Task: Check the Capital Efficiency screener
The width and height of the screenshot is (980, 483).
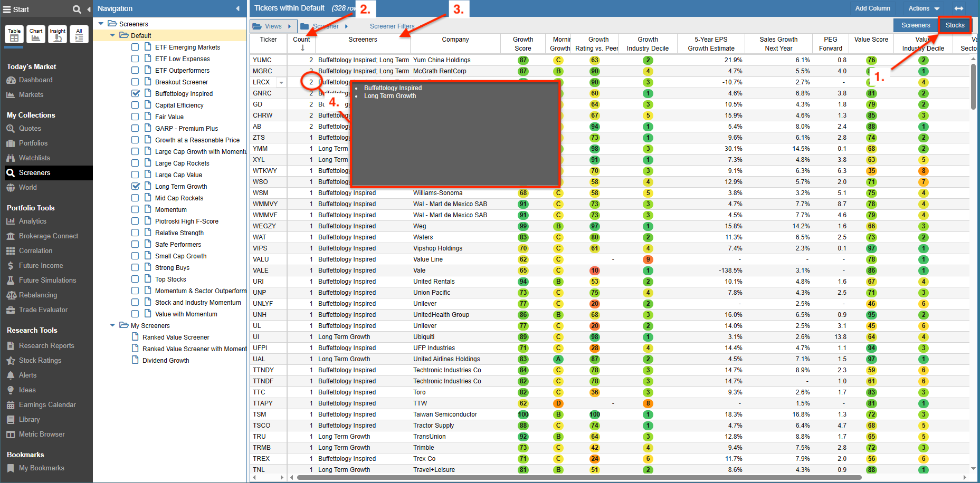Action: (x=136, y=105)
